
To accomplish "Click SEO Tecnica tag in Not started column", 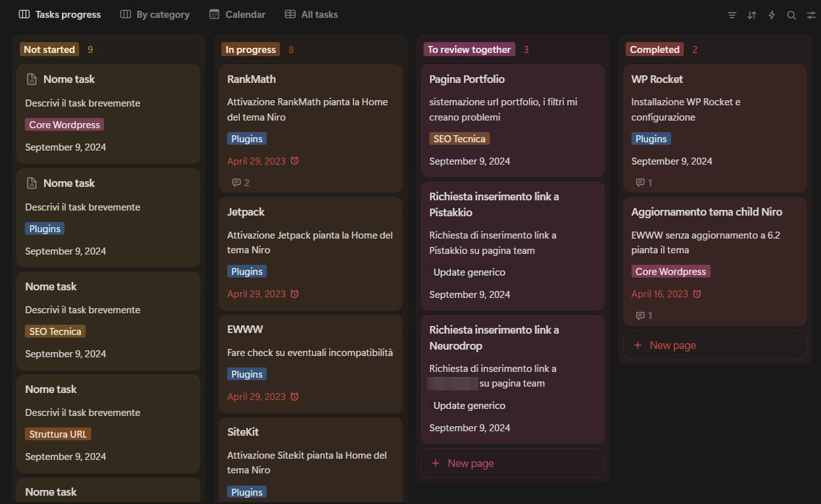I will coord(55,332).
